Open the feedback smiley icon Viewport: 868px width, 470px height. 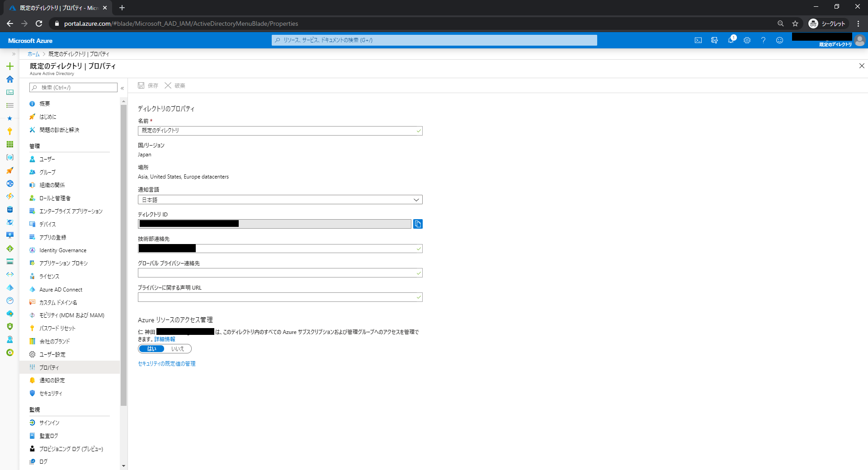coord(779,40)
